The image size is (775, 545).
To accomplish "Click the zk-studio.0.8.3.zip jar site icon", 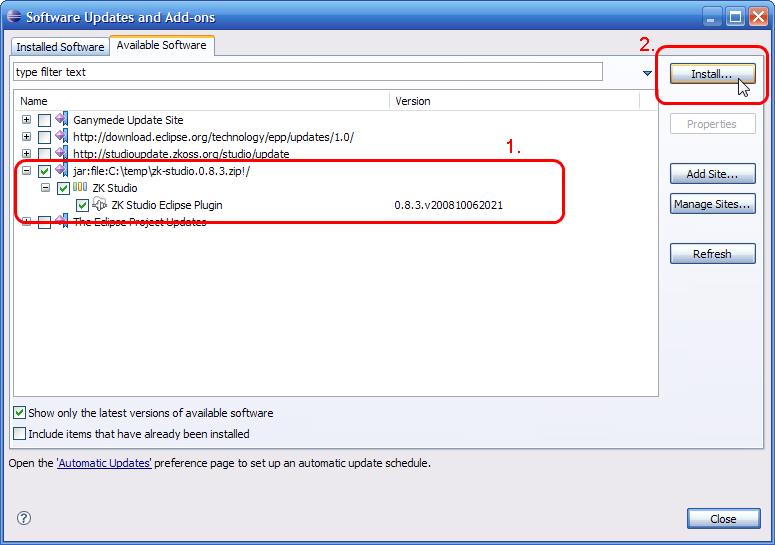I will [62, 170].
